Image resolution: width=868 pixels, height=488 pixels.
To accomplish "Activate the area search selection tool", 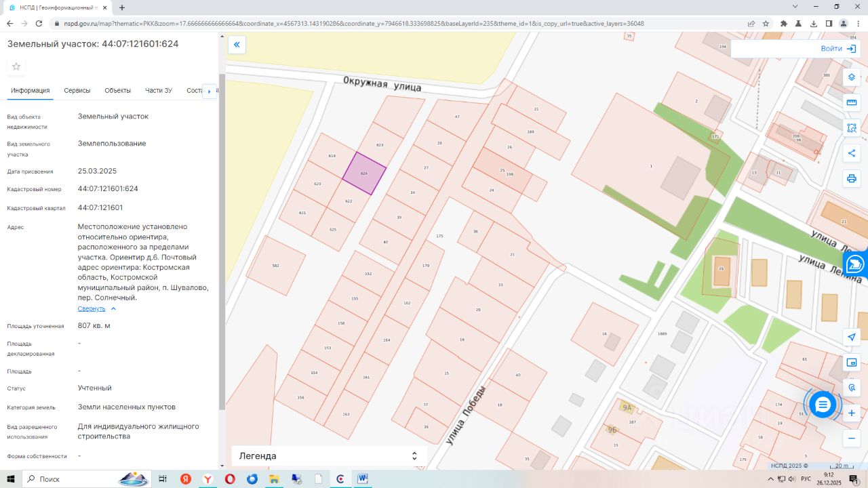I will (852, 127).
